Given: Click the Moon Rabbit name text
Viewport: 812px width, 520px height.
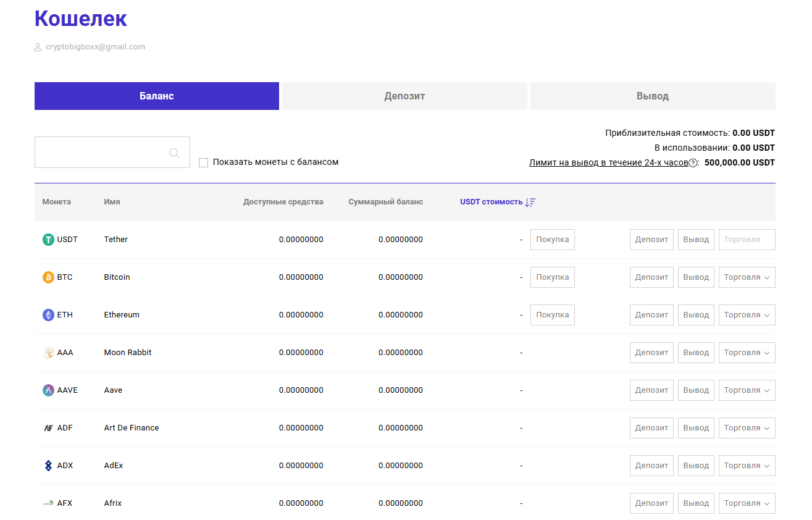Looking at the screenshot, I should (128, 353).
